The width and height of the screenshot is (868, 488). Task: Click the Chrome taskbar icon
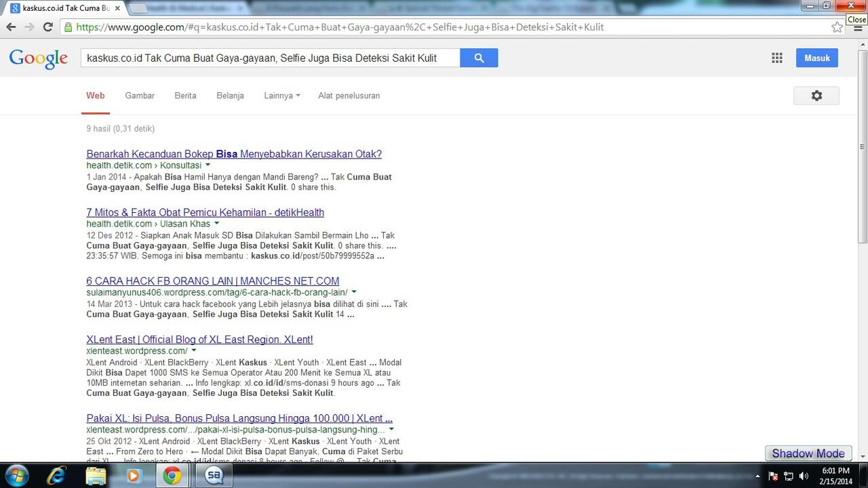(172, 476)
